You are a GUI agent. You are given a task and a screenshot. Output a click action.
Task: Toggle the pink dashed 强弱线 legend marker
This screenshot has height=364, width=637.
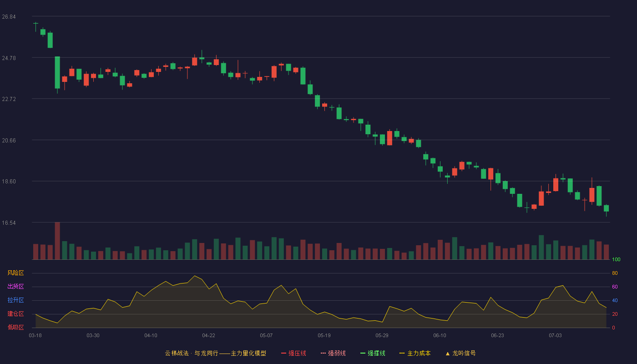pyautogui.click(x=323, y=353)
